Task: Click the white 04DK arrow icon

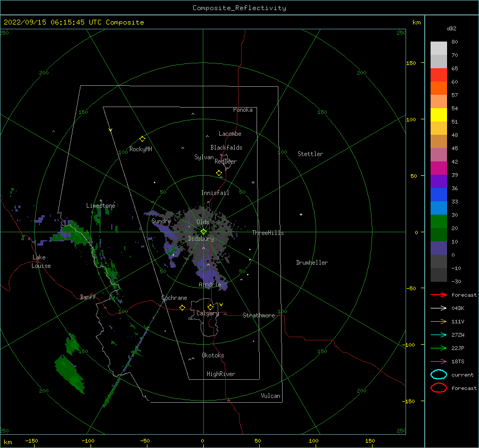Action: pyautogui.click(x=439, y=308)
